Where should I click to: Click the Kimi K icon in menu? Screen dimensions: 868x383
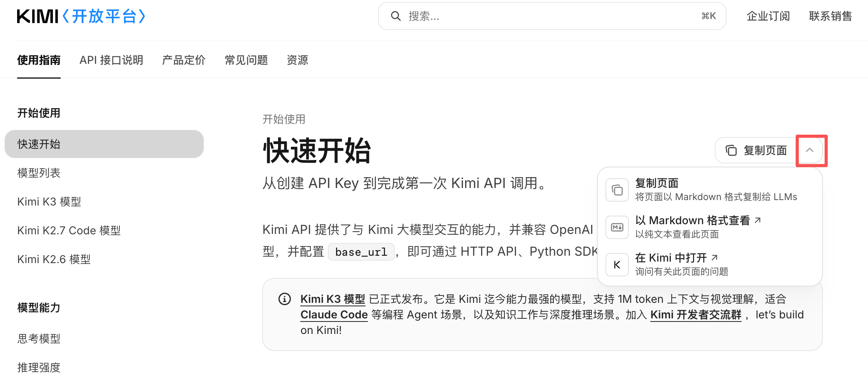point(617,265)
